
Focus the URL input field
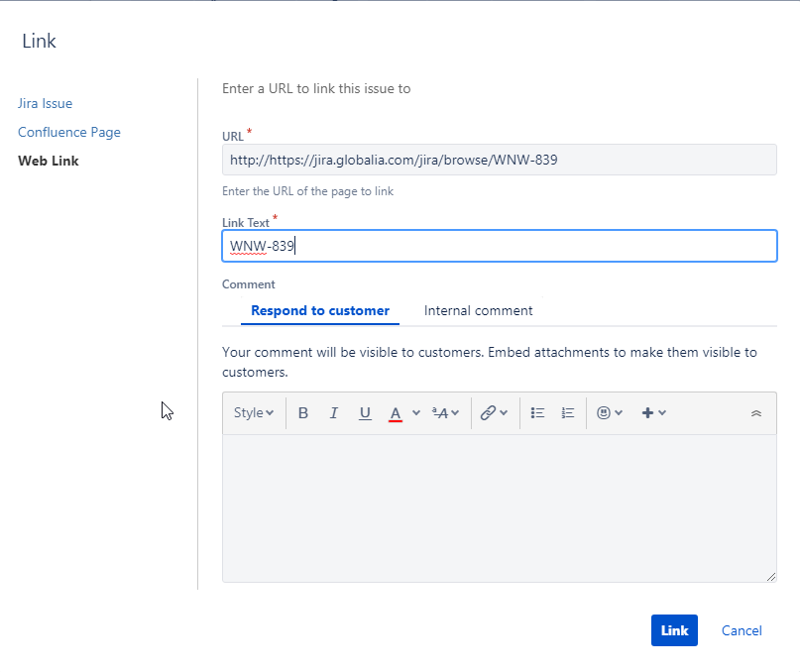click(499, 160)
